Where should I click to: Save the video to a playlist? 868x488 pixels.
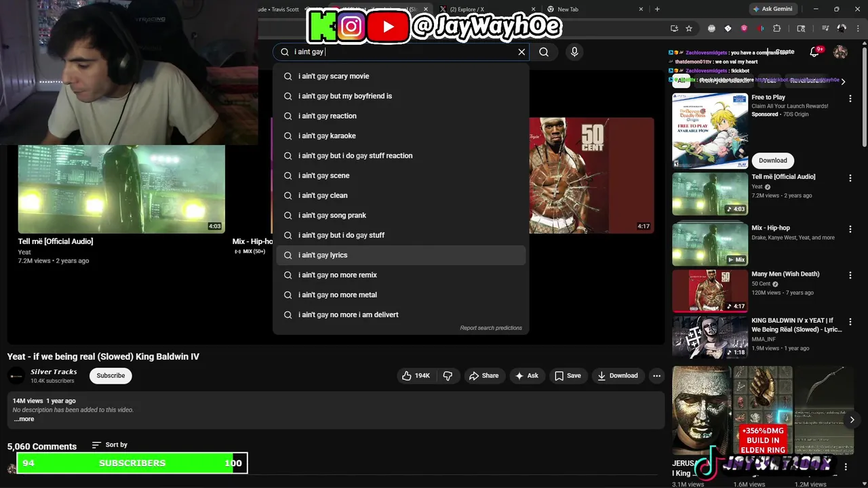pos(567,375)
